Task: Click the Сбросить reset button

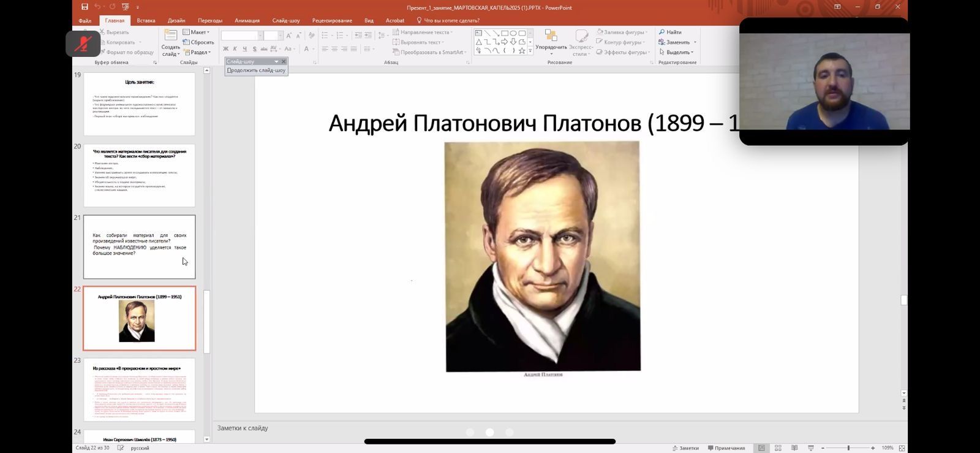Action: (198, 42)
